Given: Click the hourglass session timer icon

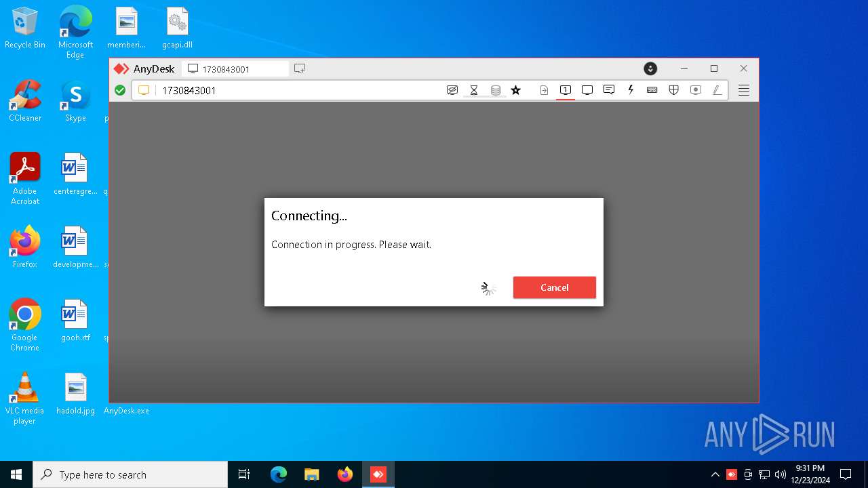Looking at the screenshot, I should tap(474, 90).
